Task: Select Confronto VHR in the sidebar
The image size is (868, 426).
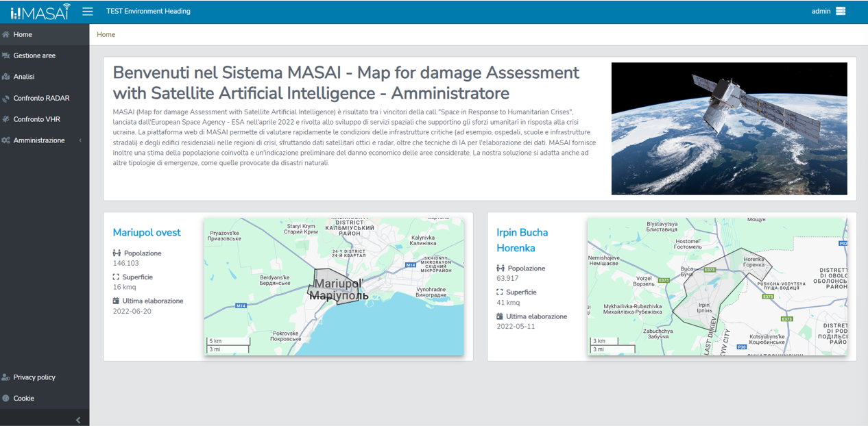Action: (45, 119)
